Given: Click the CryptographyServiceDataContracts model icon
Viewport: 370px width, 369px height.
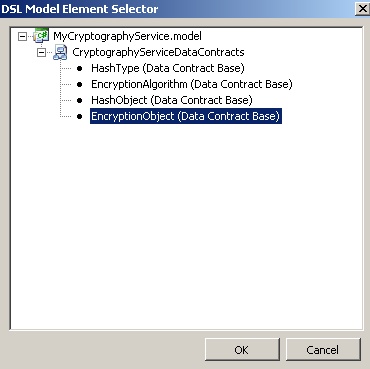Looking at the screenshot, I should pos(60,52).
